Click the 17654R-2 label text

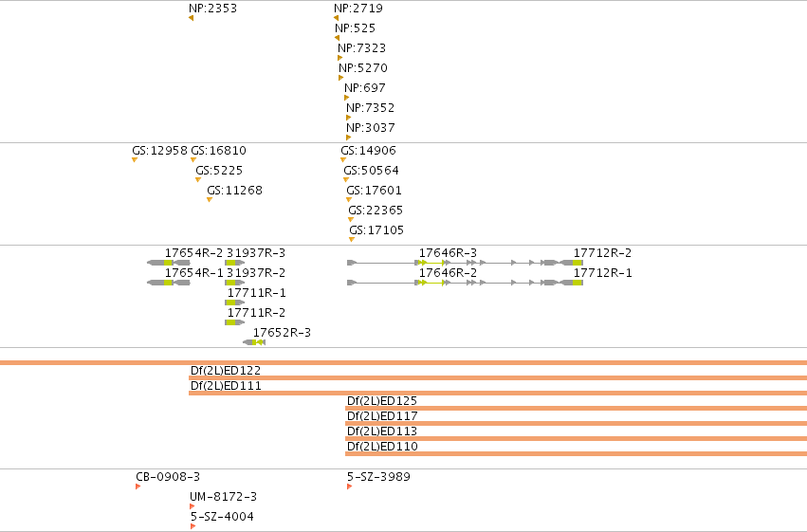[x=194, y=253]
